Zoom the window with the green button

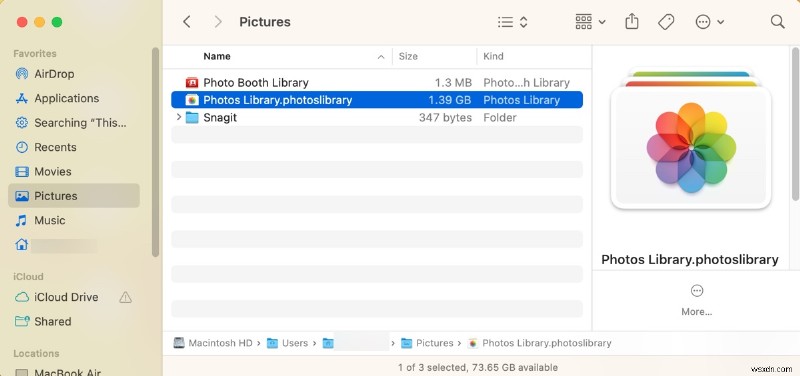coord(57,22)
